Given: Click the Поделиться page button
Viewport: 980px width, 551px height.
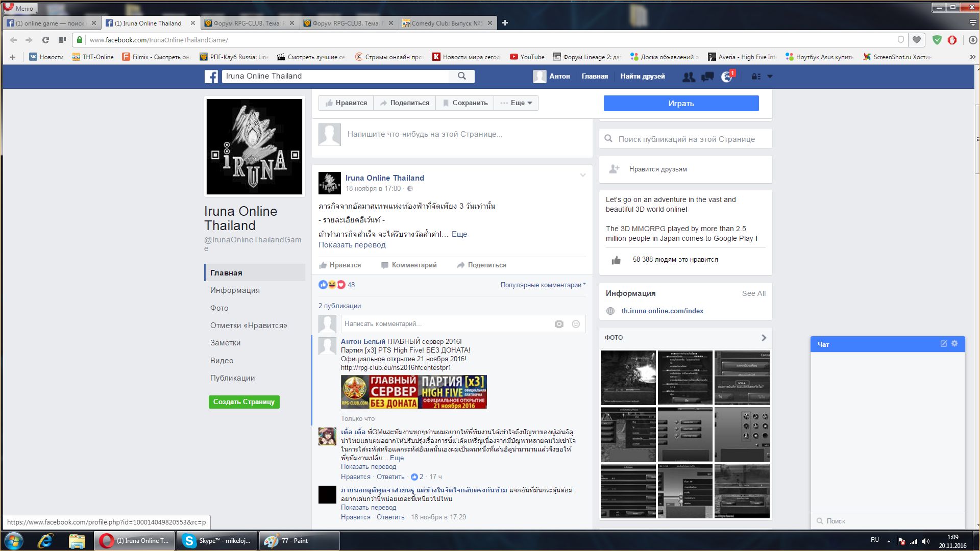Looking at the screenshot, I should (405, 103).
